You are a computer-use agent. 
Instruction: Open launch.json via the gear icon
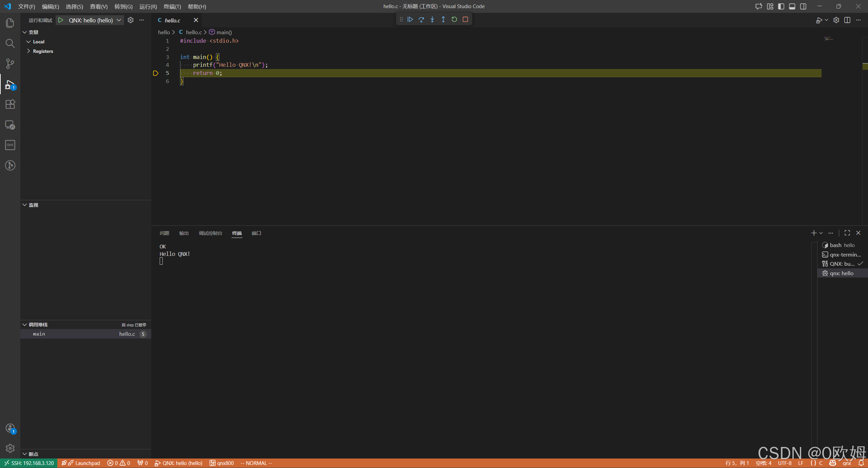pos(131,20)
